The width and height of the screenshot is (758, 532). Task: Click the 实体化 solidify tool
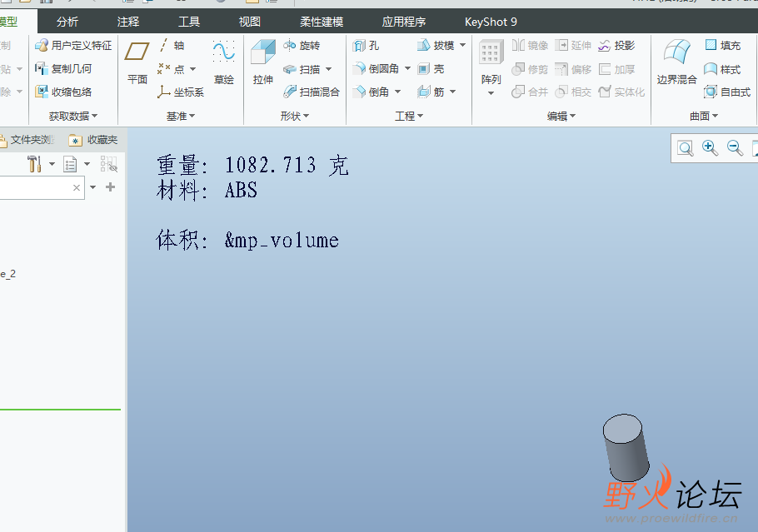[x=621, y=92]
